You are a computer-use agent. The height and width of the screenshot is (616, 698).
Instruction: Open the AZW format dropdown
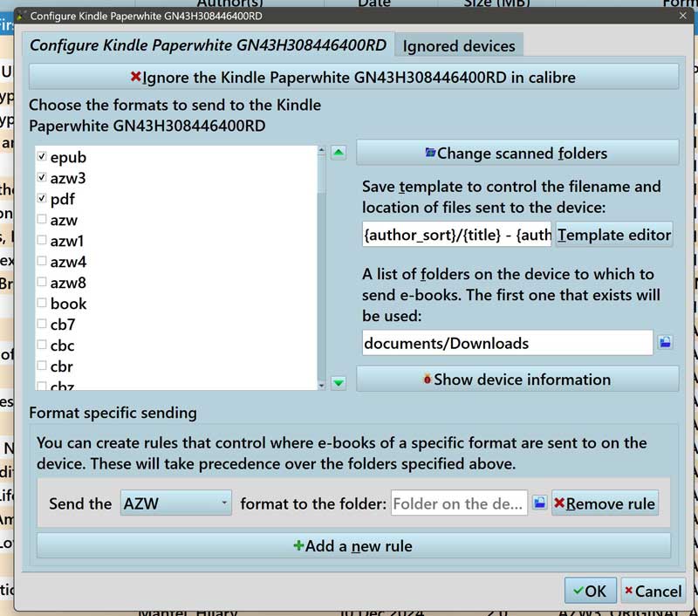tap(176, 503)
